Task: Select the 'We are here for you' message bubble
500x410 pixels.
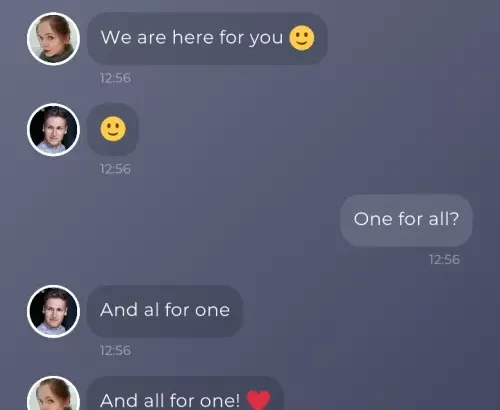Action: 207,38
